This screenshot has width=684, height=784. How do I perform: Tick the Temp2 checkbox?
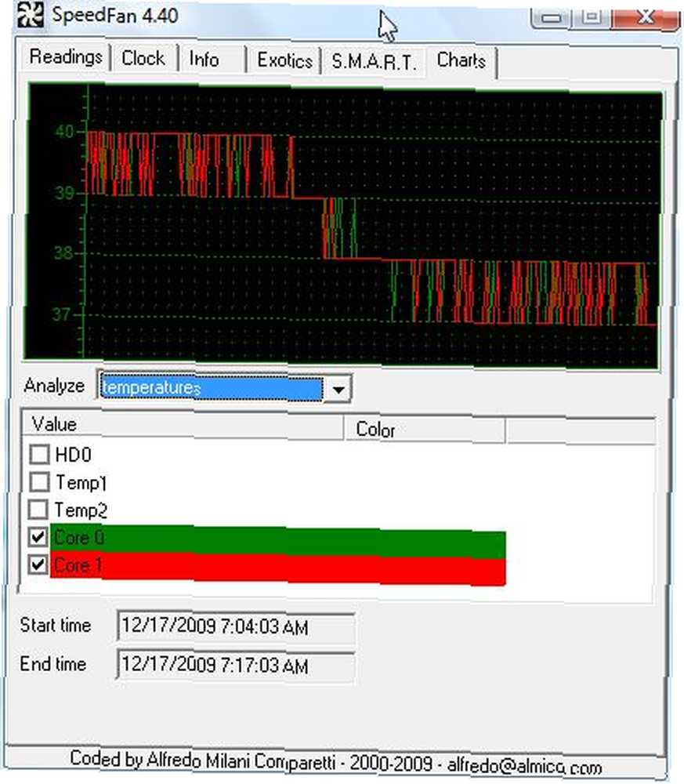click(x=39, y=510)
